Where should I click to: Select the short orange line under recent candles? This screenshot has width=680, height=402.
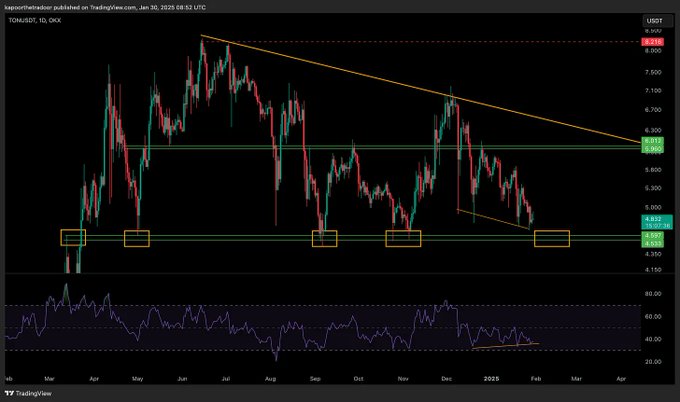[x=495, y=220]
